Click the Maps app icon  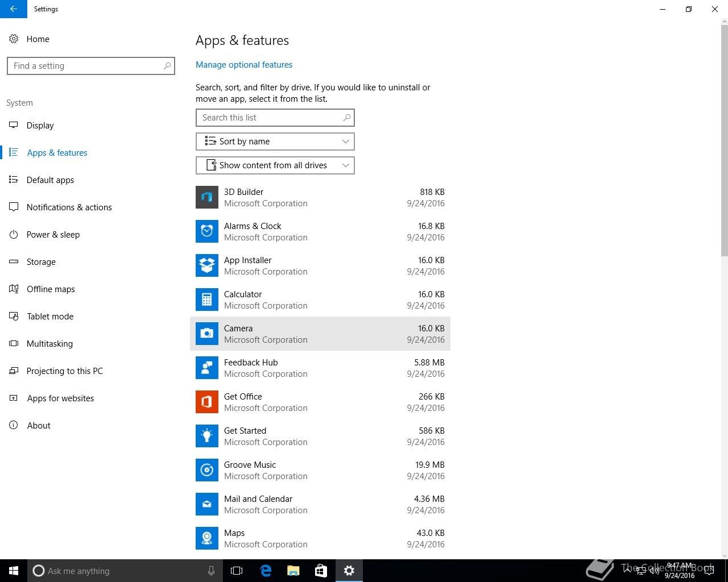click(207, 538)
